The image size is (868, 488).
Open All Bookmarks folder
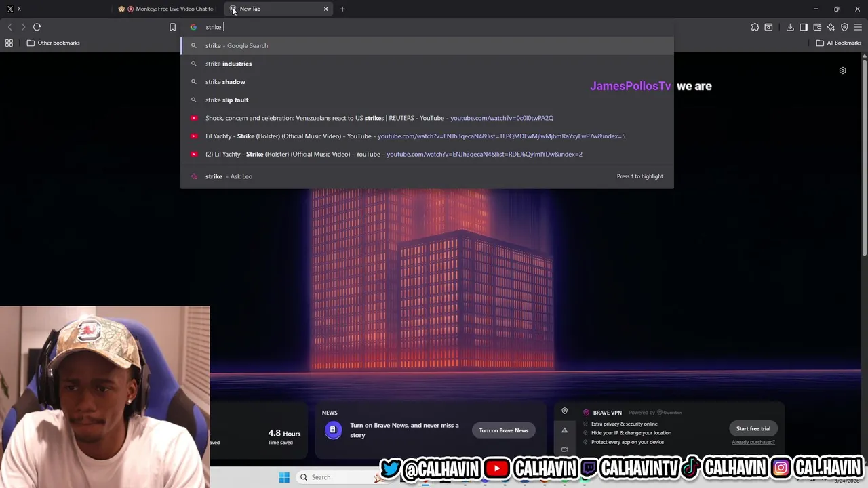pyautogui.click(x=838, y=43)
